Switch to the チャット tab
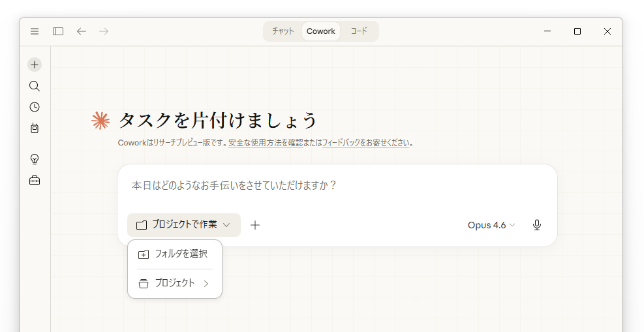This screenshot has height=332, width=644. [x=283, y=31]
